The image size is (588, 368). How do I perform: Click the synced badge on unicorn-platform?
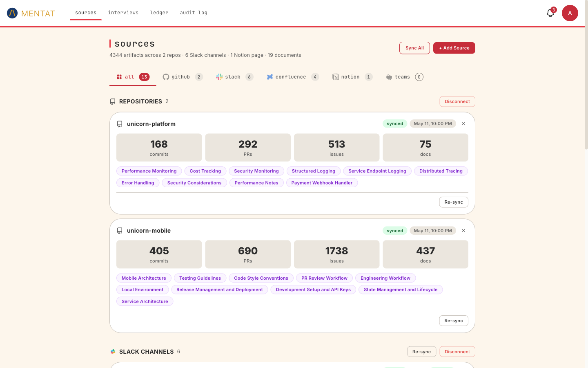(x=395, y=123)
